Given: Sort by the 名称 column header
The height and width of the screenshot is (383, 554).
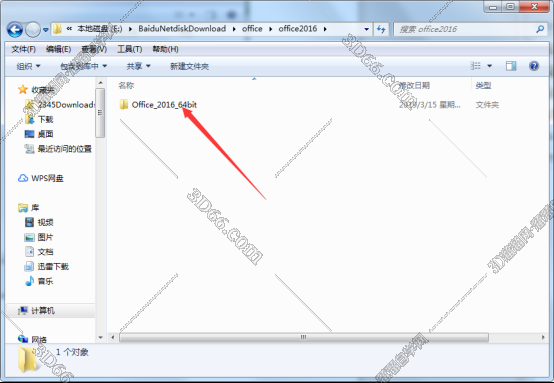Looking at the screenshot, I should pos(126,85).
